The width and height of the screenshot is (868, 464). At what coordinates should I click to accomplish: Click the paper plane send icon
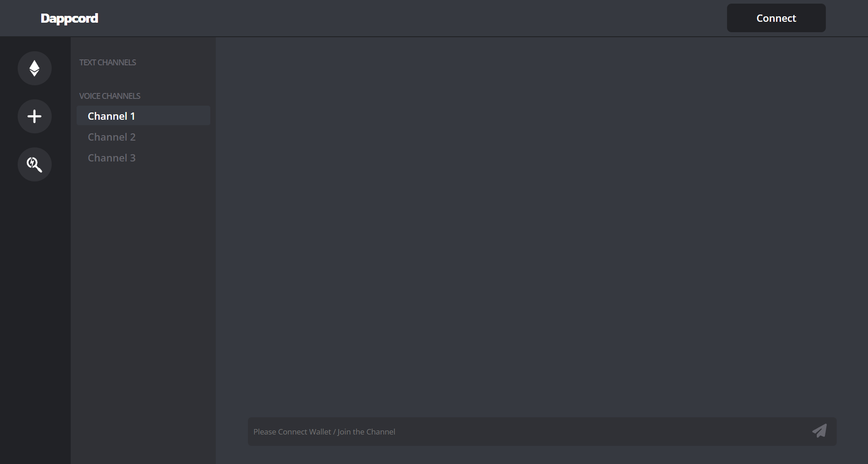[819, 431]
